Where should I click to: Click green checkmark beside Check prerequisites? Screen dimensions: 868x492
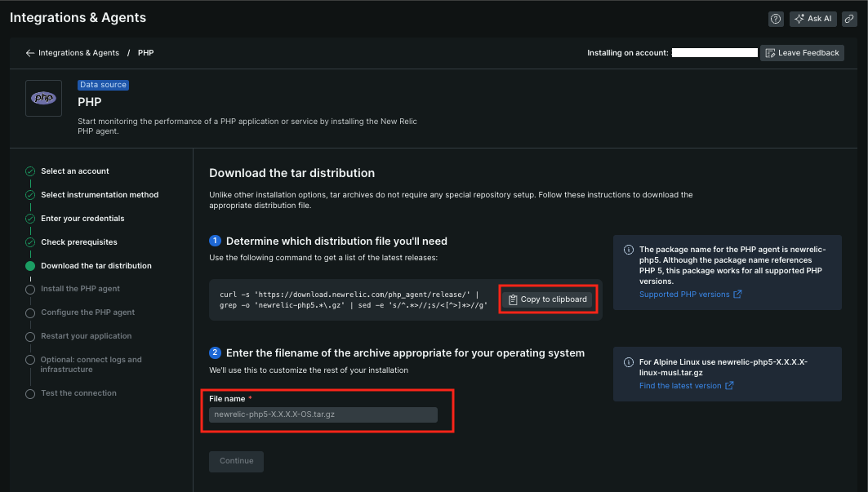click(x=30, y=242)
